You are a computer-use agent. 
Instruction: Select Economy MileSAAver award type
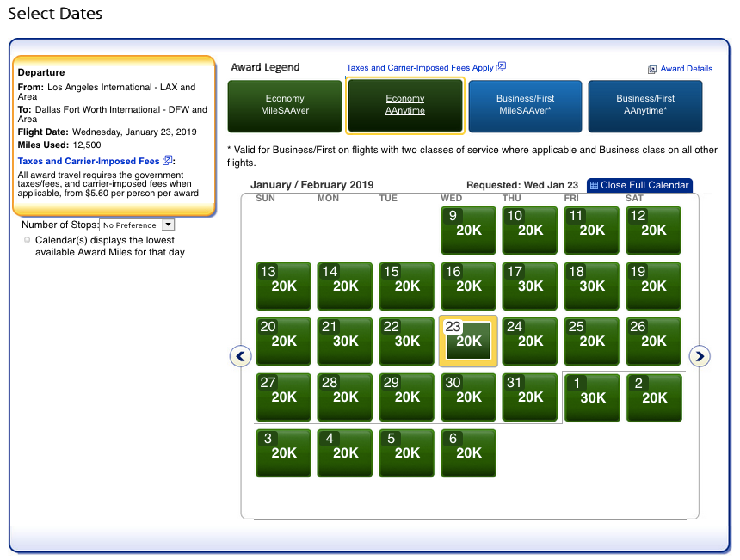coord(285,105)
